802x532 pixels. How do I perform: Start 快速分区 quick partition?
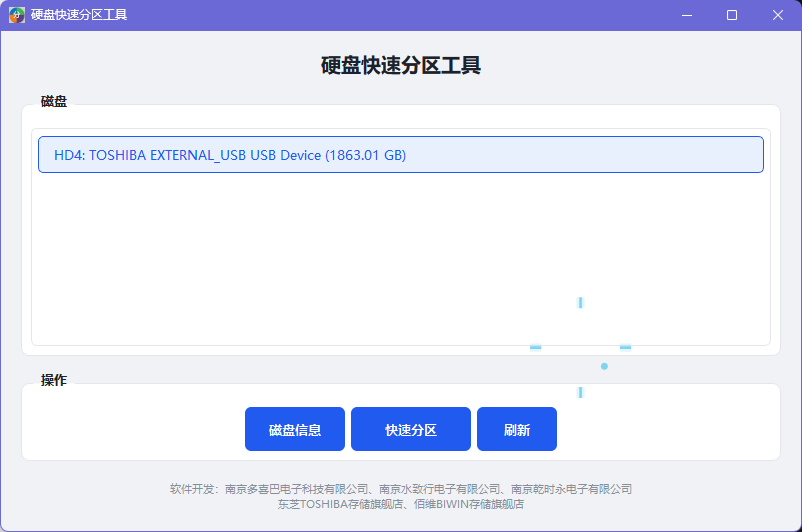tap(411, 429)
